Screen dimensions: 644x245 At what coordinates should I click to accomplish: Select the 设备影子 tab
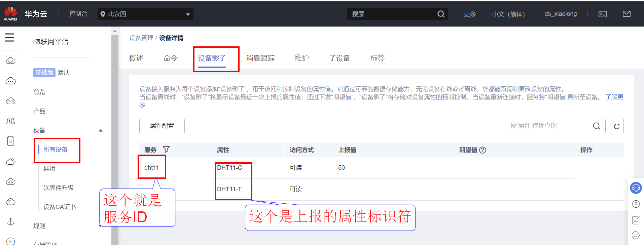click(212, 58)
